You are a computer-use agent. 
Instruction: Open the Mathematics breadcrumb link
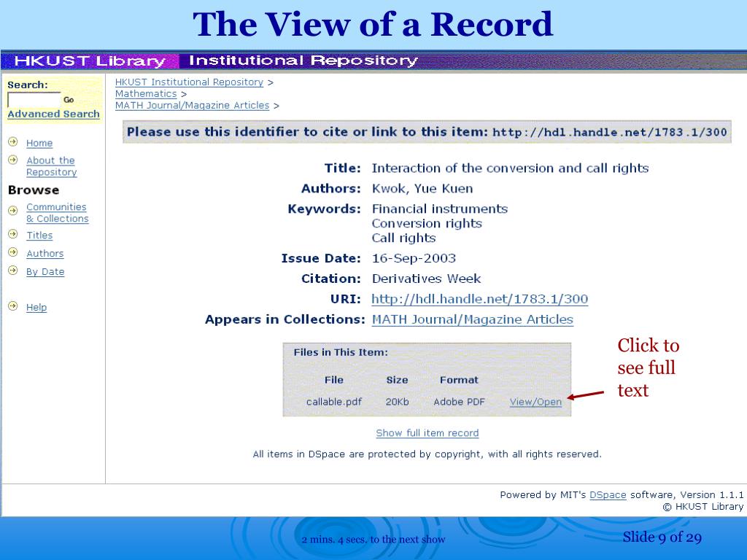pyautogui.click(x=146, y=94)
